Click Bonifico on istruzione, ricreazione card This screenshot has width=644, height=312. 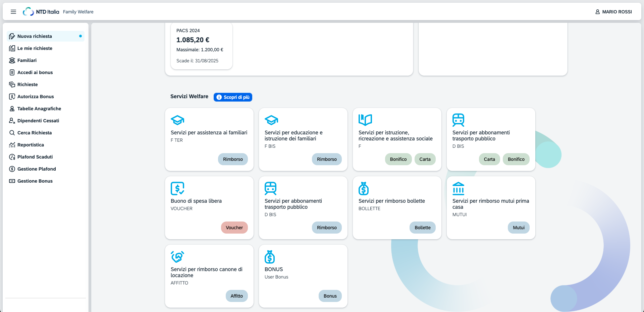[398, 159]
